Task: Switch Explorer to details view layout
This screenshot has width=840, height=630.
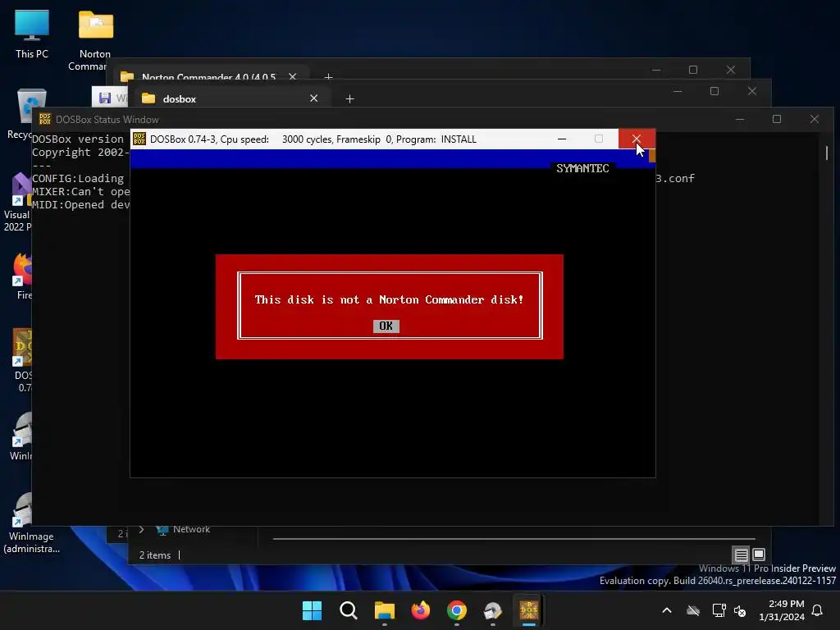Action: [741, 555]
